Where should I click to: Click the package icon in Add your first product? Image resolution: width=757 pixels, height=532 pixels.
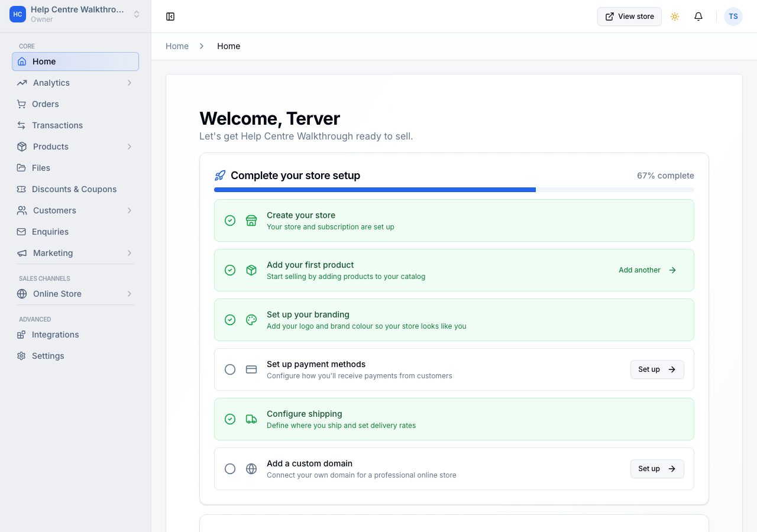(x=251, y=270)
